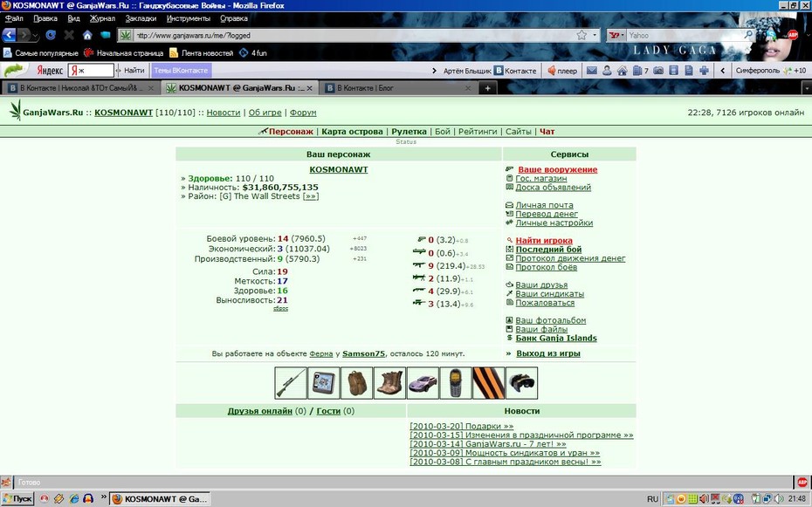Open the Инструменты menu
The image size is (812, 507).
coord(188,18)
